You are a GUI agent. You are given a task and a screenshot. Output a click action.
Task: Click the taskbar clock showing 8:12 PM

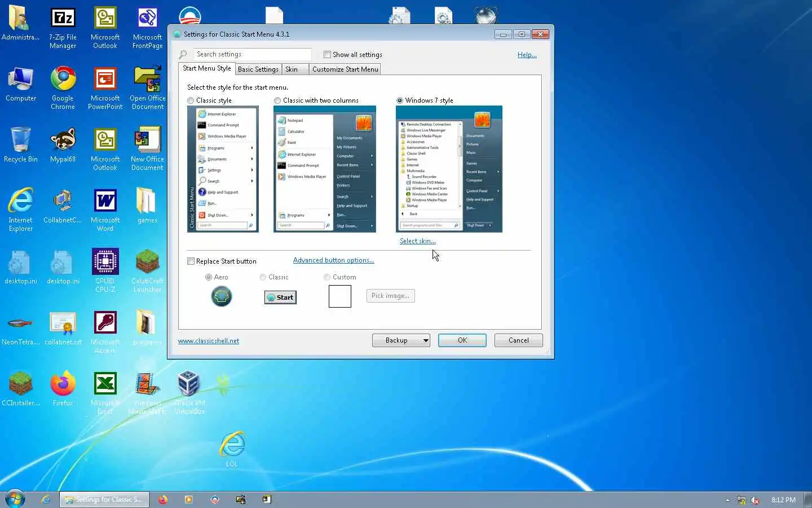[783, 500]
